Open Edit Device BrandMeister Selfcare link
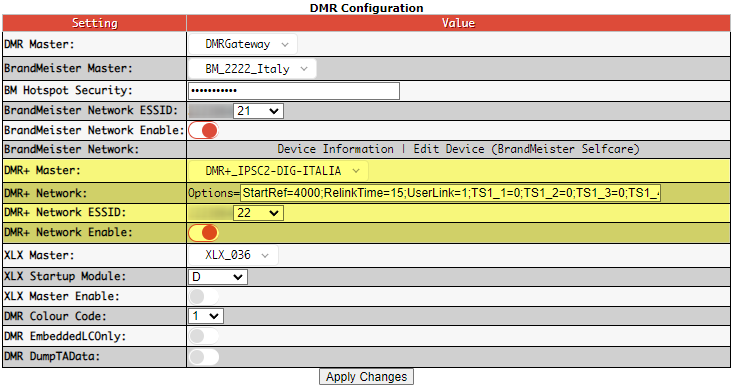732x386 pixels. 526,149
